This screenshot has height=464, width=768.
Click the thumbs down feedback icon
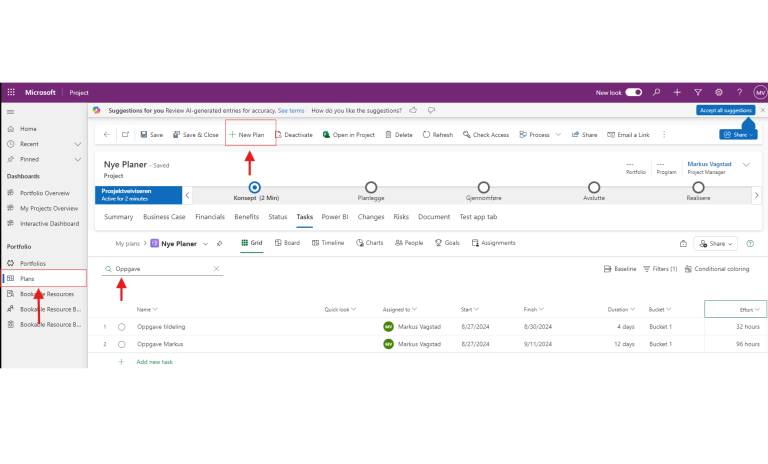click(431, 110)
